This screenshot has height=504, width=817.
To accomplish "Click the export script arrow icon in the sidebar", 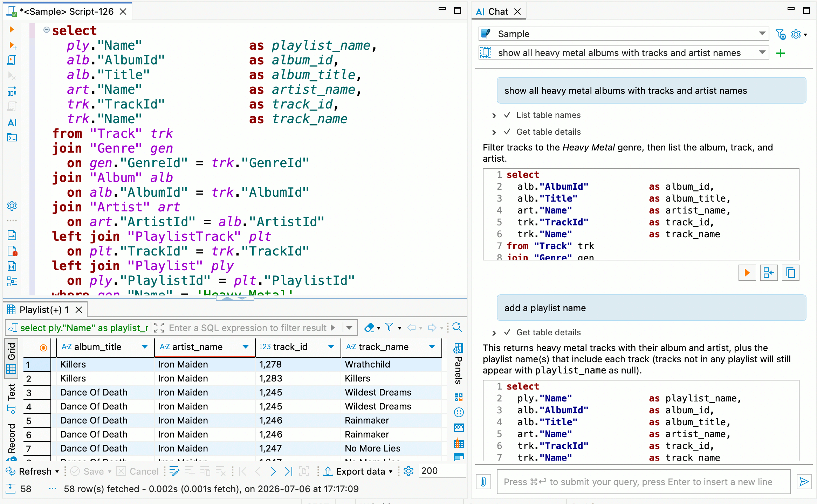I will [12, 236].
